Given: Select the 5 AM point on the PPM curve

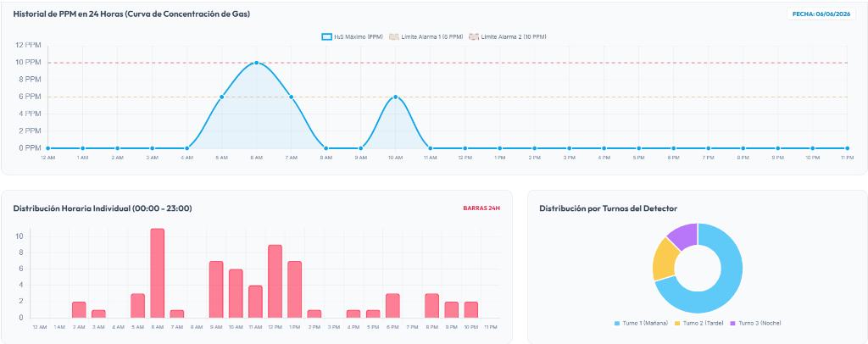Looking at the screenshot, I should 221,97.
